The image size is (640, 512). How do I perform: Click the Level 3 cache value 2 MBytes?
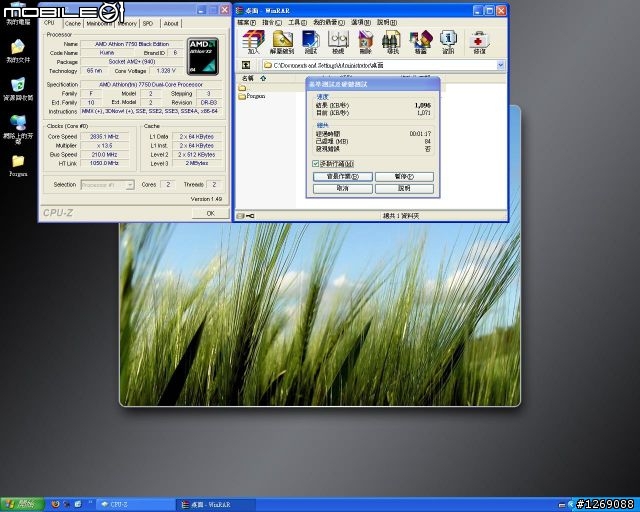coord(197,163)
